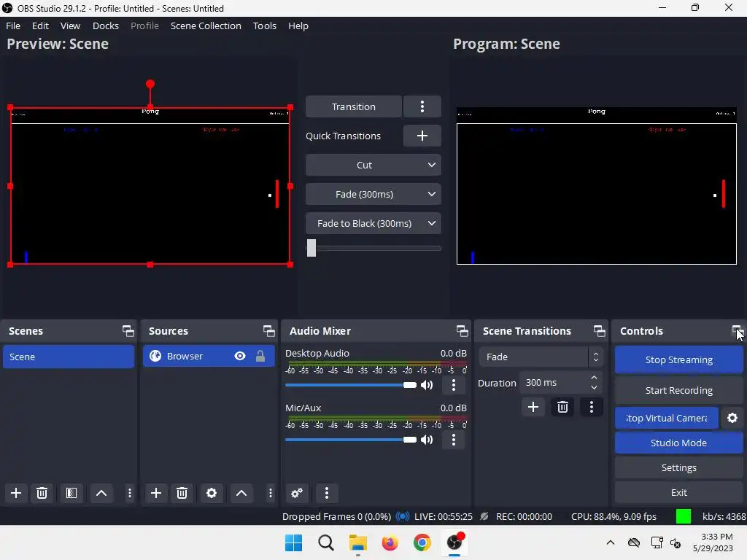Increase transition duration with up arrow

click(594, 378)
